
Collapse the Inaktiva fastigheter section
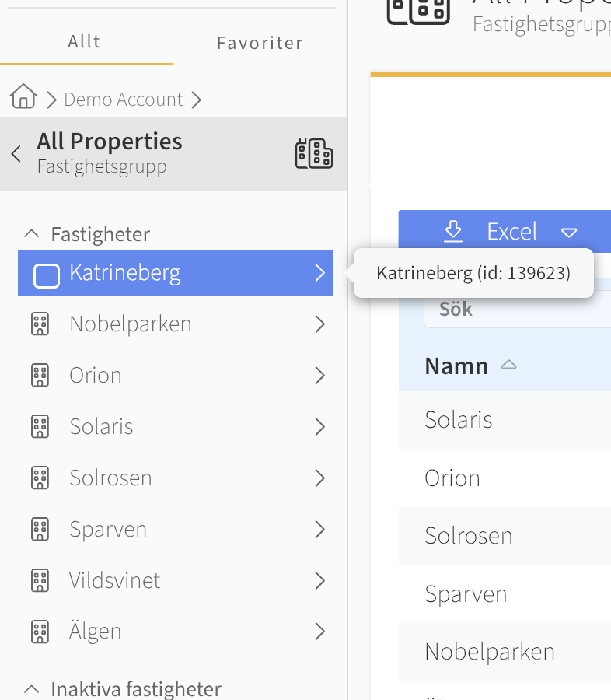(x=32, y=689)
